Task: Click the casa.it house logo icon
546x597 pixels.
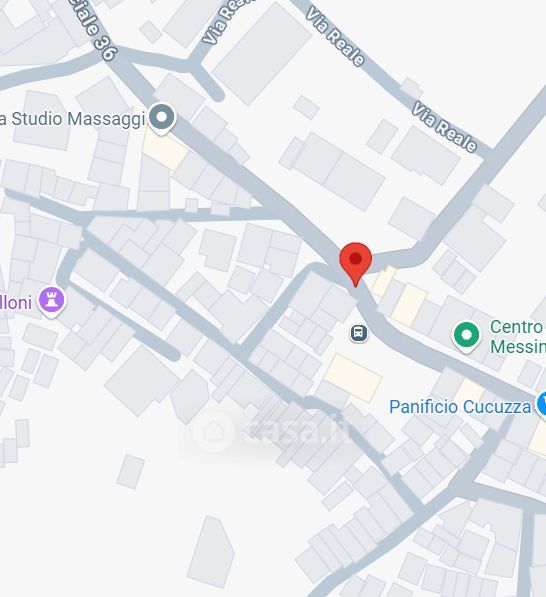Action: 213,432
